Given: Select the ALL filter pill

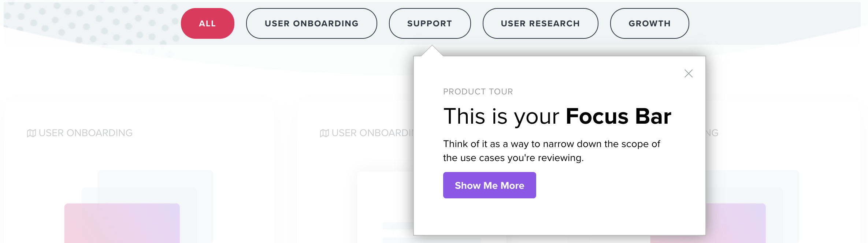Looking at the screenshot, I should point(207,23).
